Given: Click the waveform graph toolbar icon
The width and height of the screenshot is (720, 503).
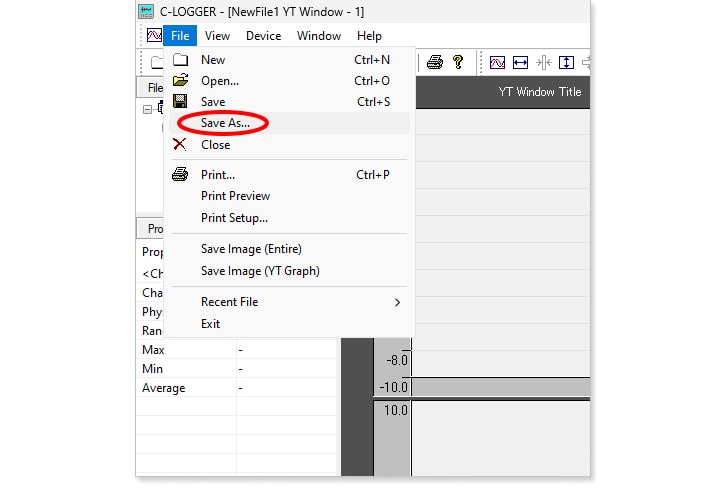Looking at the screenshot, I should pos(498,62).
